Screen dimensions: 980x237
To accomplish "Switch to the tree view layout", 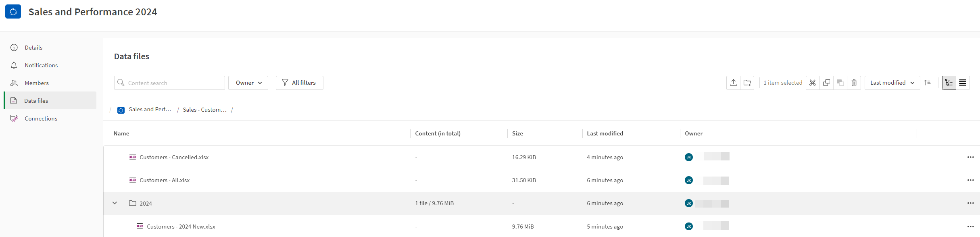I will [x=949, y=83].
